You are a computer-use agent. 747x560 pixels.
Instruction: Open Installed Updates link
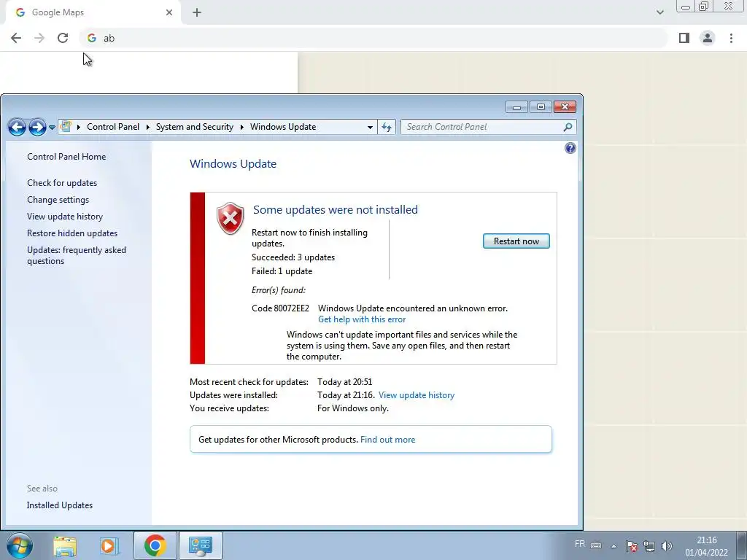60,505
